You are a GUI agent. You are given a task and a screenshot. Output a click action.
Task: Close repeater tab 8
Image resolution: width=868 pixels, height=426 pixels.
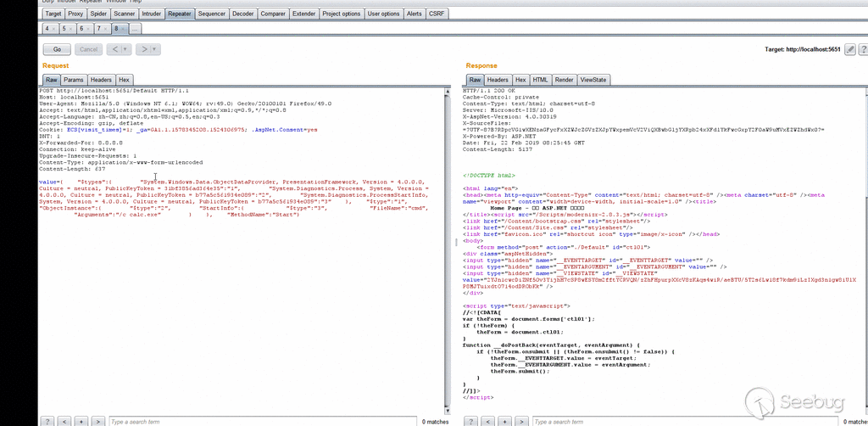pyautogui.click(x=124, y=28)
